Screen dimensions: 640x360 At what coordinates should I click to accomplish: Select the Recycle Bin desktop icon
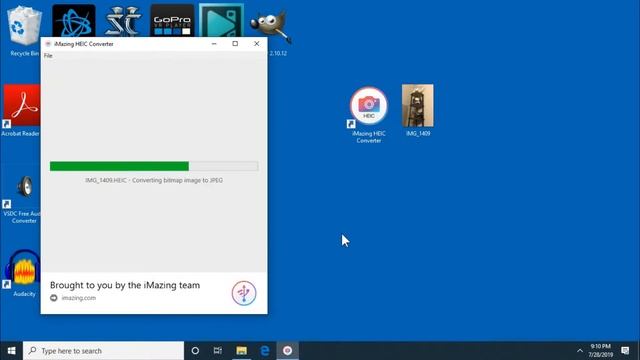point(24,31)
